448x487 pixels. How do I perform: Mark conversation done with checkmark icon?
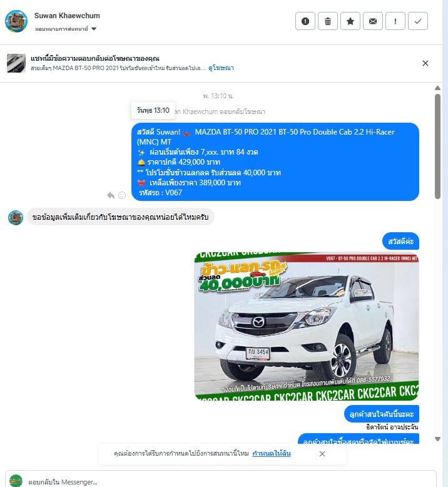pos(417,21)
